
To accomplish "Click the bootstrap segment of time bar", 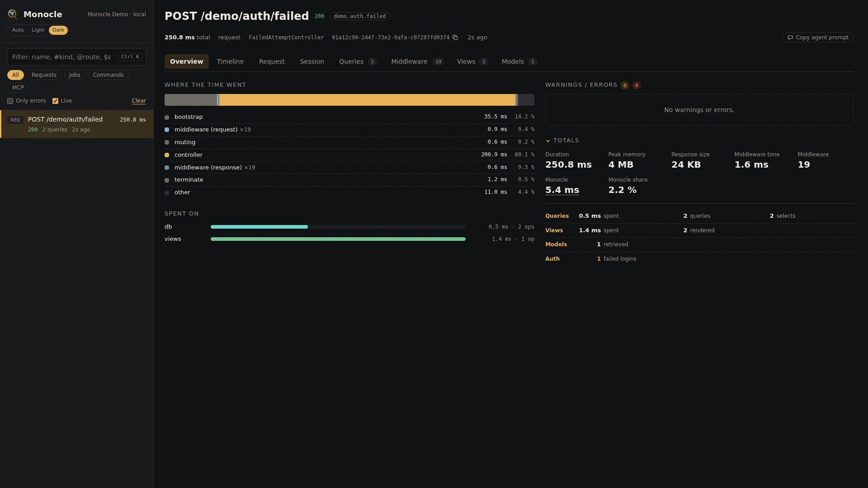I will point(191,100).
